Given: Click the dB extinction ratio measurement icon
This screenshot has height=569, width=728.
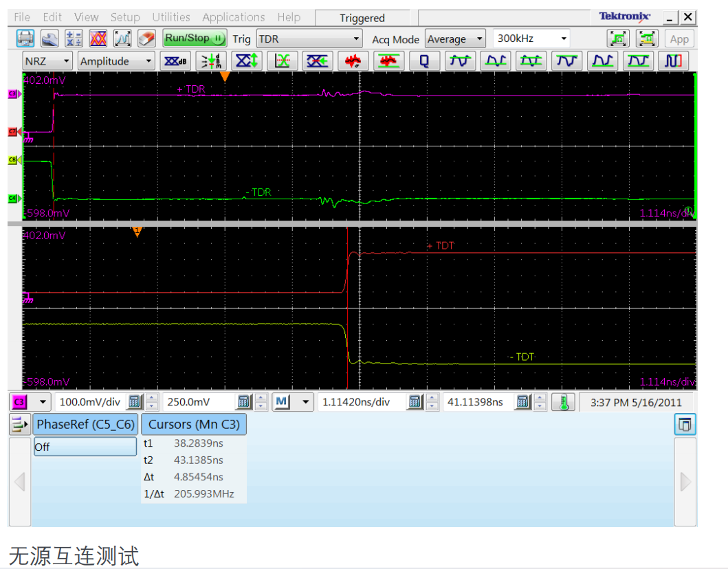Looking at the screenshot, I should pos(175,61).
